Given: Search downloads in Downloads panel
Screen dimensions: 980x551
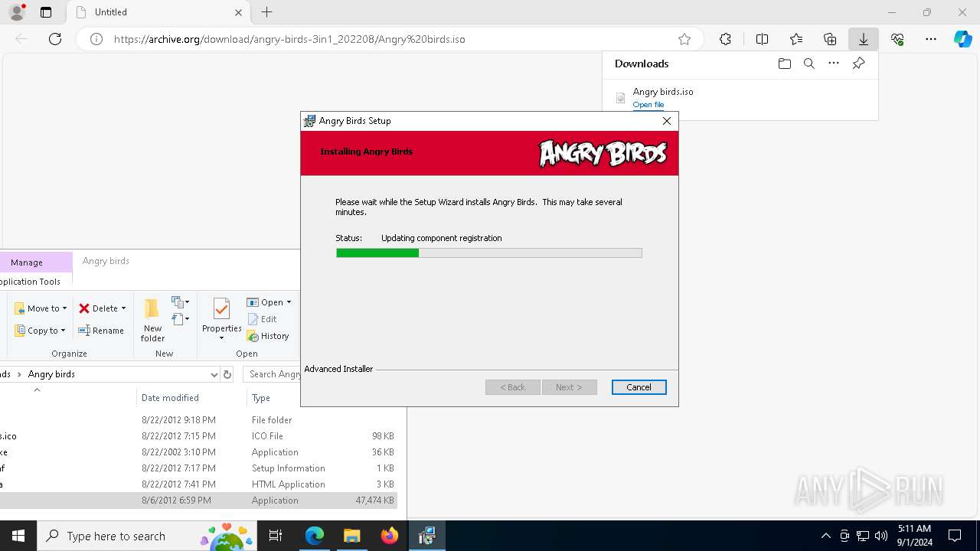Looking at the screenshot, I should point(808,64).
